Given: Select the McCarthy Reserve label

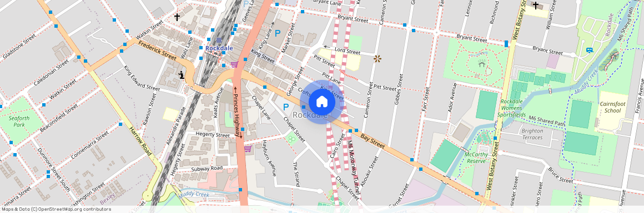Looking at the screenshot, I should coord(476,158).
